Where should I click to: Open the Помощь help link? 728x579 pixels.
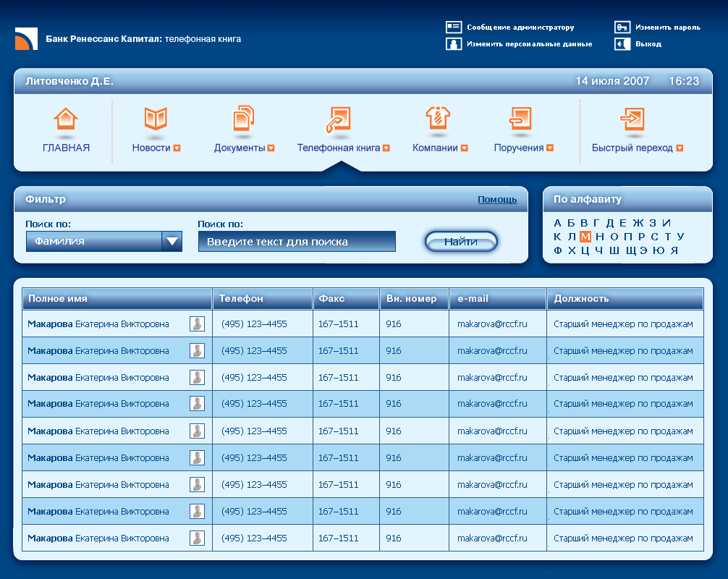[497, 200]
